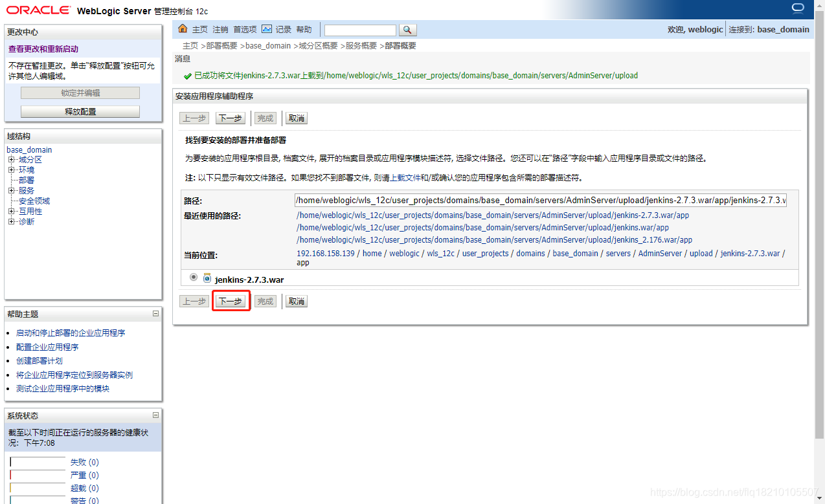
Task: Open the 帮助 menu item
Action: [x=304, y=30]
